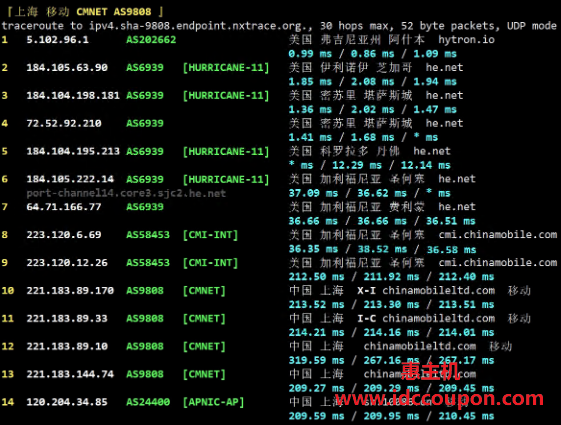Click AS9808 on hop 12
Viewport: 561px width, 425px height.
(145, 346)
